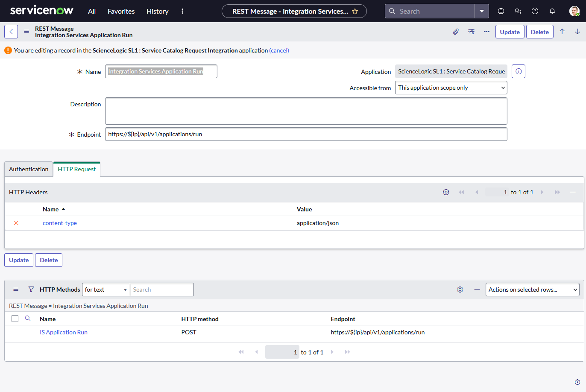Click the HTTP Methods Search box
Screen dimensions: 586x392
(162, 290)
